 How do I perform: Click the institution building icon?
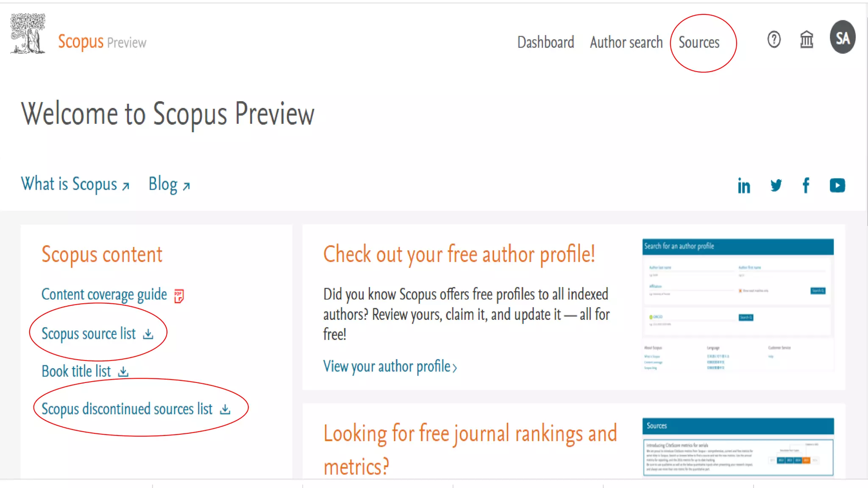[807, 40]
